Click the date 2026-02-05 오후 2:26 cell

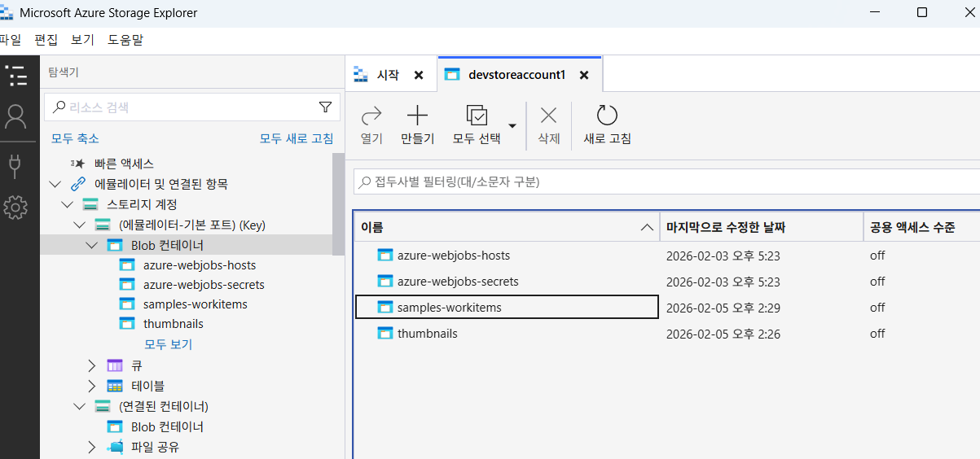pos(723,334)
